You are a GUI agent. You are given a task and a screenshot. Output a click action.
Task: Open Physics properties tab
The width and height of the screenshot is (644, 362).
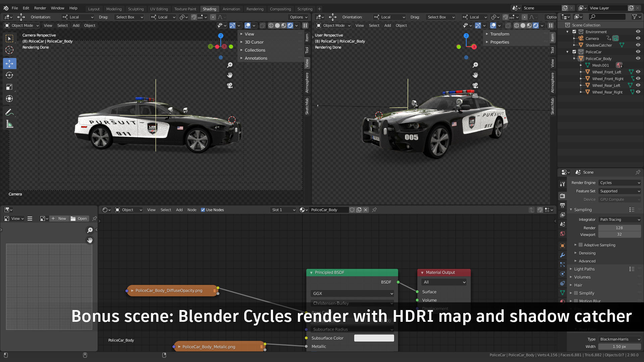(x=562, y=274)
